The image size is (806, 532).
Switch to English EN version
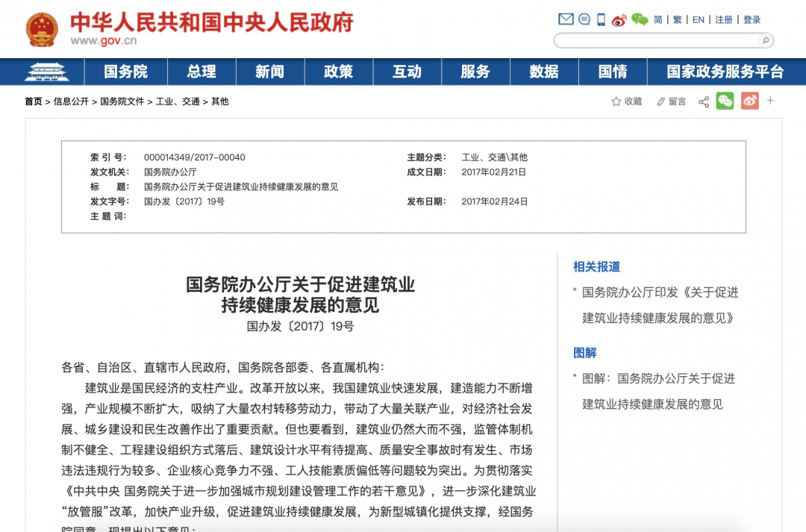click(x=698, y=19)
